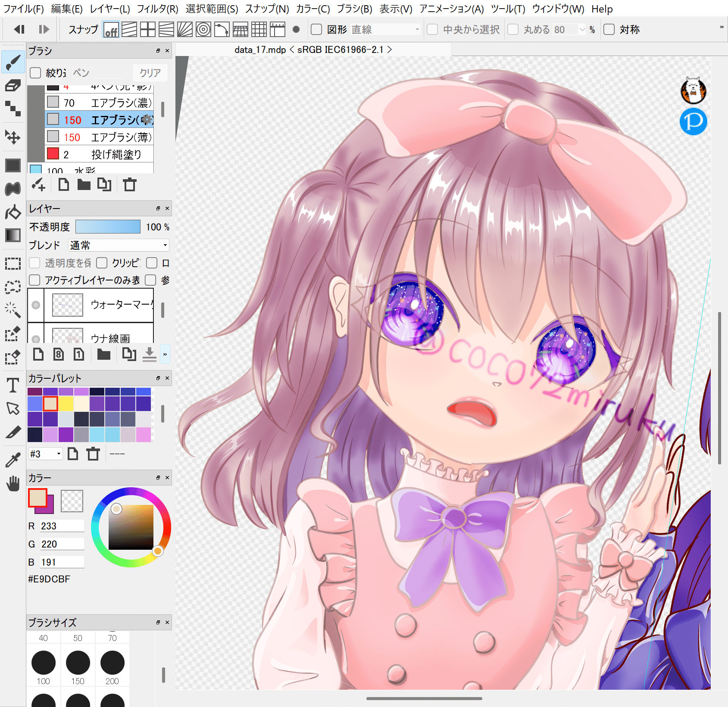Select the Fill rectangle tool

13,165
